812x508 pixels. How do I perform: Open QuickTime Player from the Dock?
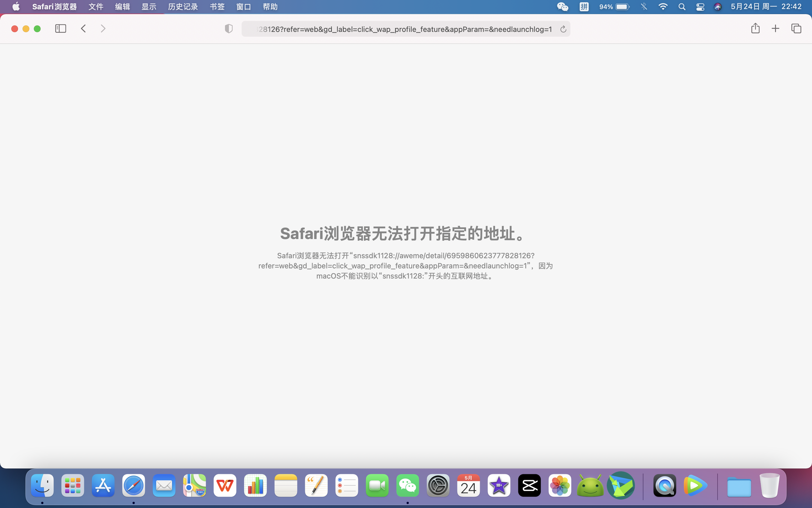coord(665,485)
